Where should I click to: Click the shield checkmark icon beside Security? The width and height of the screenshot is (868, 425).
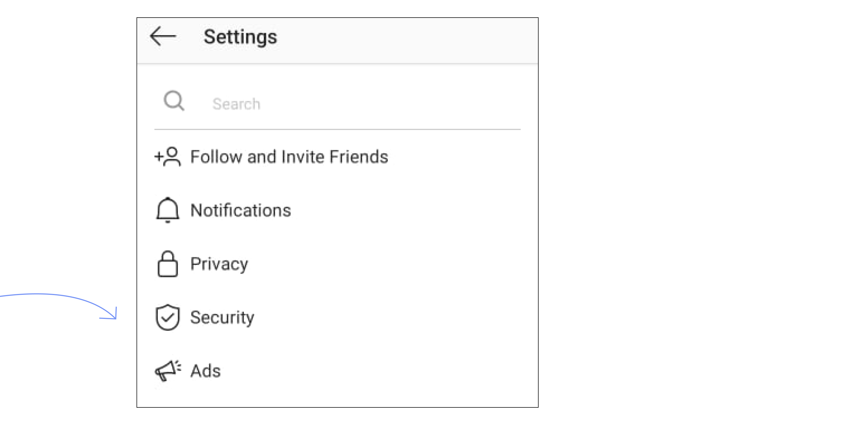pos(167,317)
